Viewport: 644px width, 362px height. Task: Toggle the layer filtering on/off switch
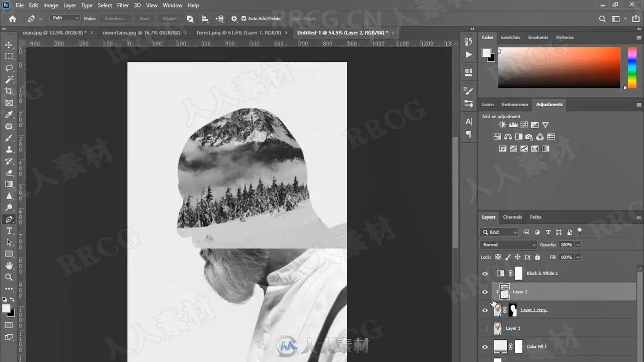click(x=580, y=231)
